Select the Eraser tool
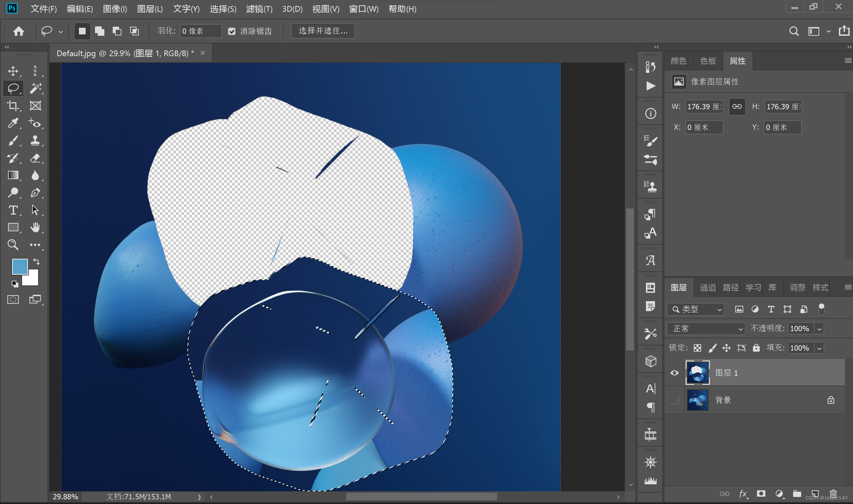853x504 pixels. click(35, 158)
